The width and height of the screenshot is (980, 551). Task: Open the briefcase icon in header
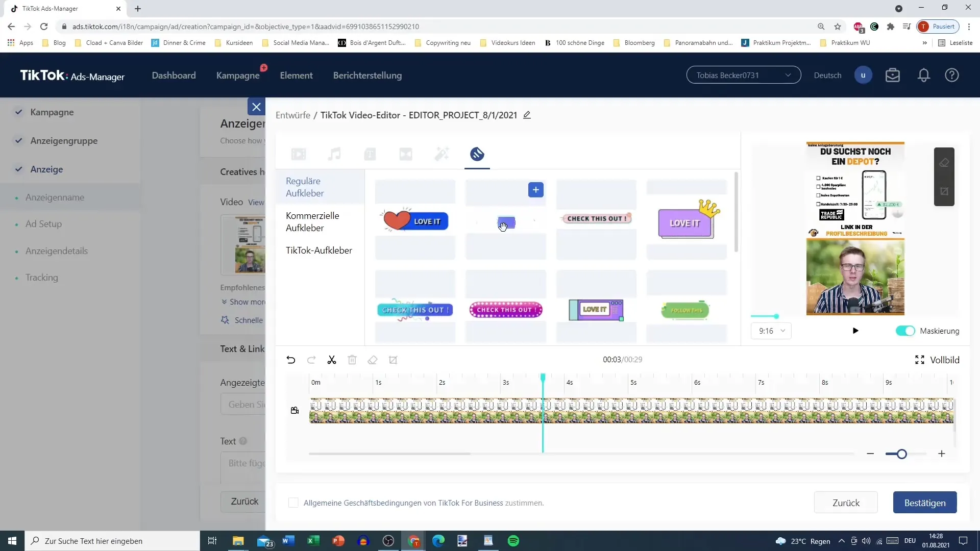coord(893,76)
